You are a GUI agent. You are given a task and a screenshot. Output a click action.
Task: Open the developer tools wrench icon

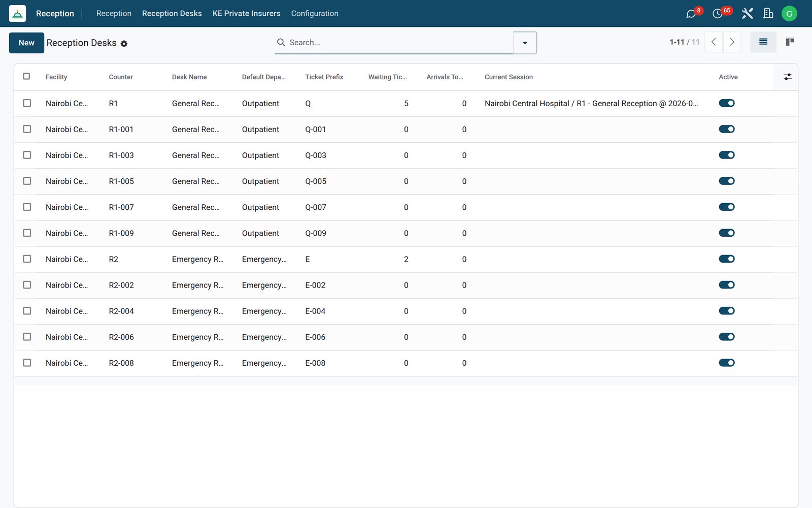[747, 14]
